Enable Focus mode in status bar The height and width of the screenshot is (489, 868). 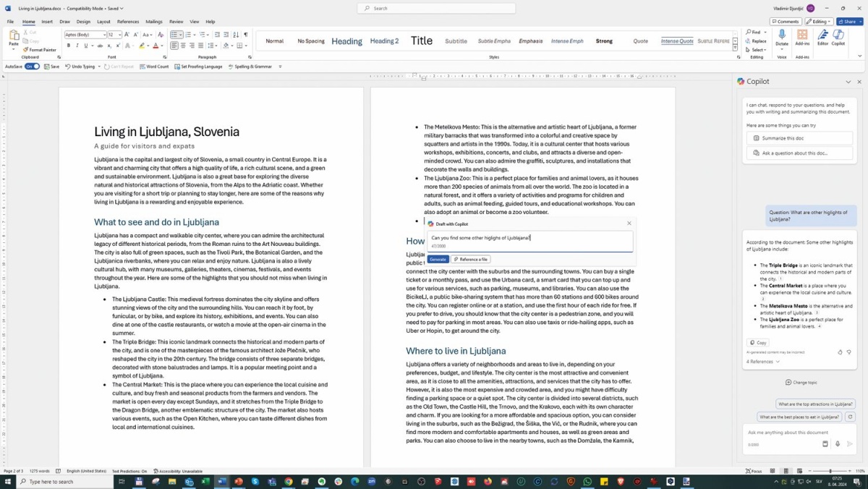[x=754, y=471]
